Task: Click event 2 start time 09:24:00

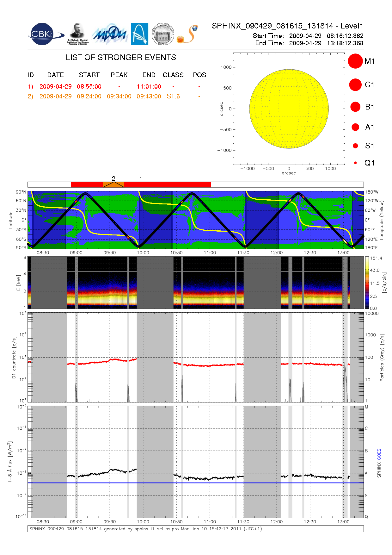Action: point(89,96)
